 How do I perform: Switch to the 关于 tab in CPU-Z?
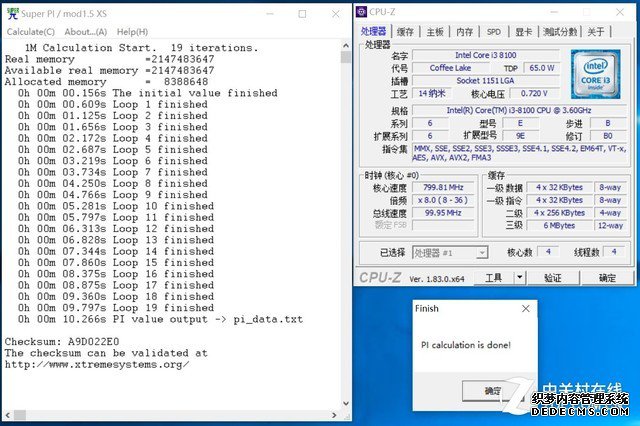tap(596, 32)
